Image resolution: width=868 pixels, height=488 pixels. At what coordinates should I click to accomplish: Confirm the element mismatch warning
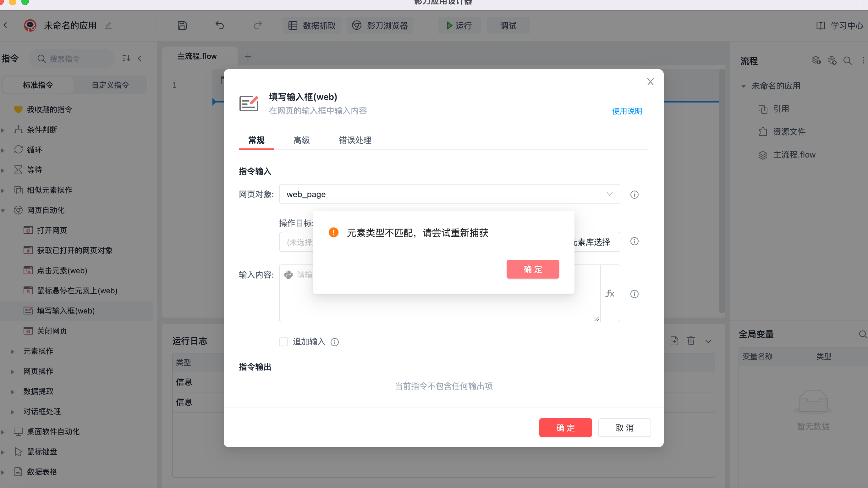tap(532, 269)
